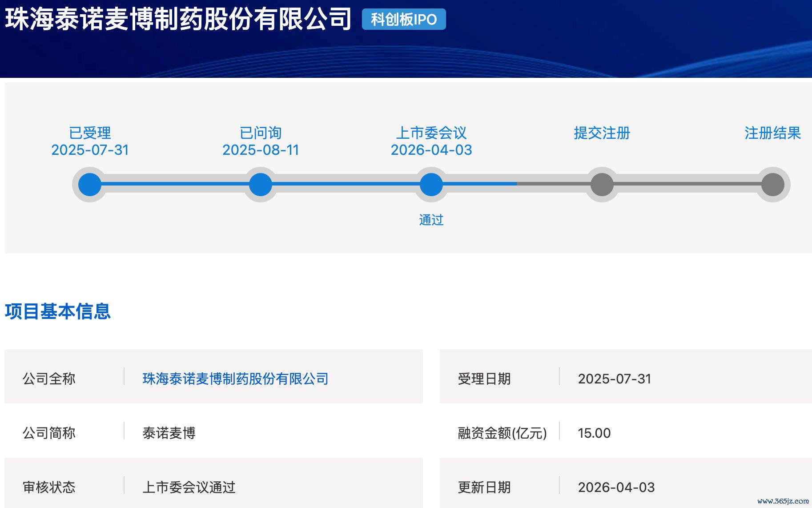Click the 2026-04-03 meeting date in timeline
The width and height of the screenshot is (812, 508).
pos(431,150)
